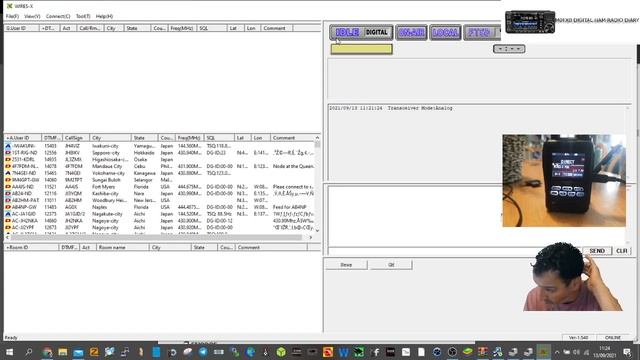Open the Windows notification center
Image resolution: width=640 pixels, height=360 pixels.
coord(627,352)
